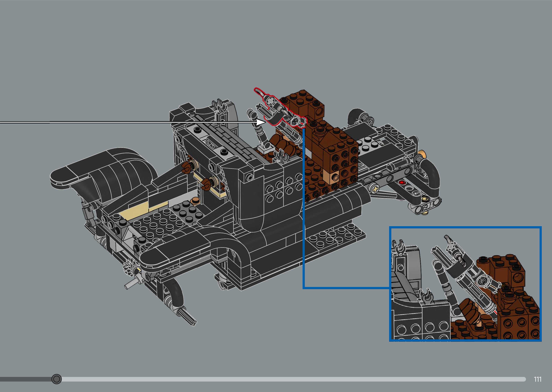Screen dimensions: 552x392
Task: Click the round progress slider handle
Action: point(57,379)
